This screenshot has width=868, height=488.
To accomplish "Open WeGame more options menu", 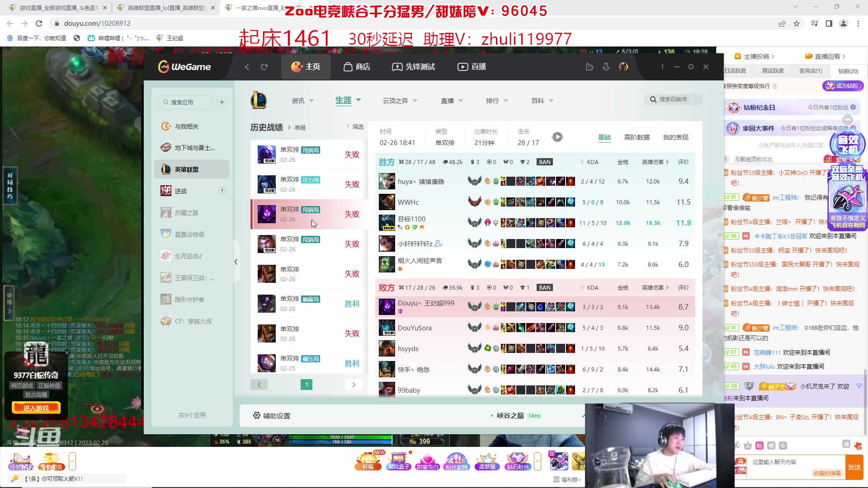I will [x=662, y=67].
